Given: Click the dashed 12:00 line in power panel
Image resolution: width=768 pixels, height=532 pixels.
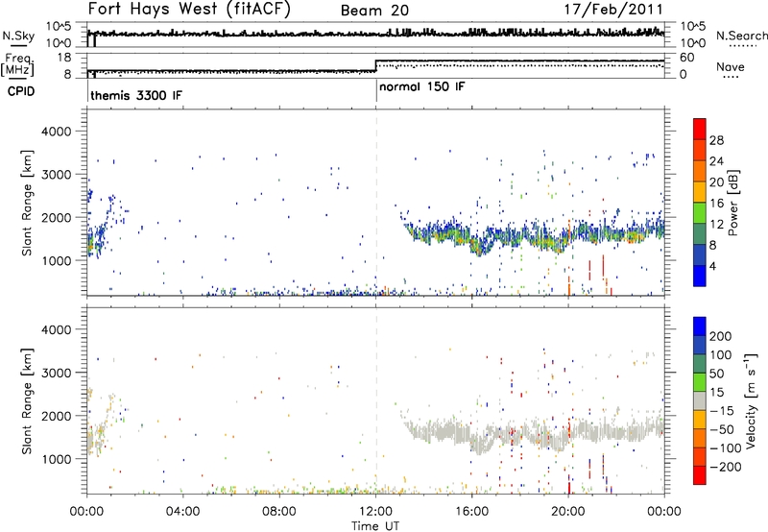Looking at the screenshot, I should [376, 203].
